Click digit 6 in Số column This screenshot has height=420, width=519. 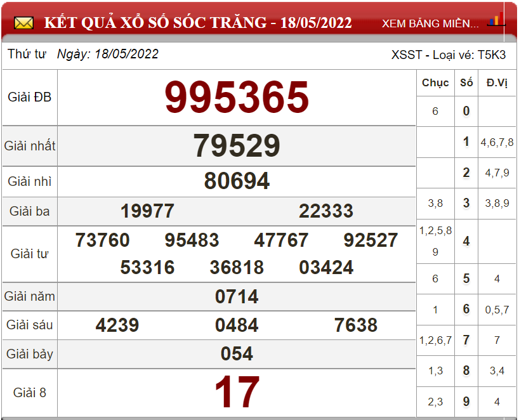pos(466,309)
